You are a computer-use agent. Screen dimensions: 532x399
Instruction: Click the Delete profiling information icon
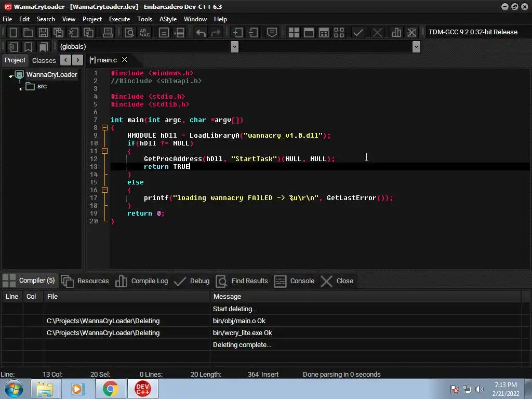411,32
